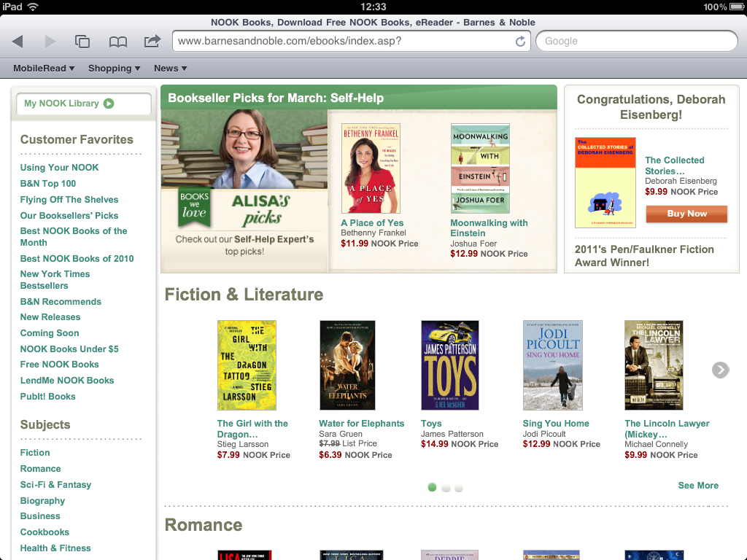Open Moonwalking with Einstein title link
The width and height of the screenshot is (747, 560).
pyautogui.click(x=489, y=228)
